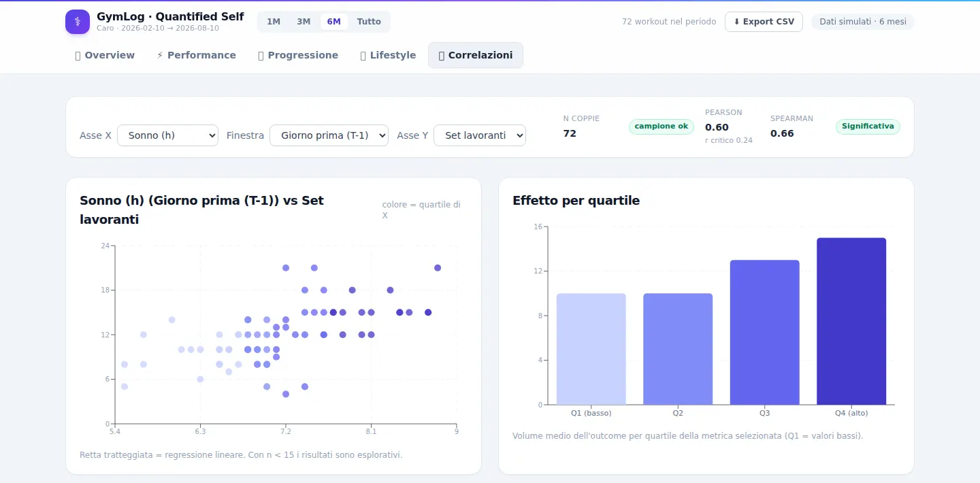Viewport: 980px width, 483px height.
Task: Click the Q1 (basso) bar
Action: coord(591,349)
